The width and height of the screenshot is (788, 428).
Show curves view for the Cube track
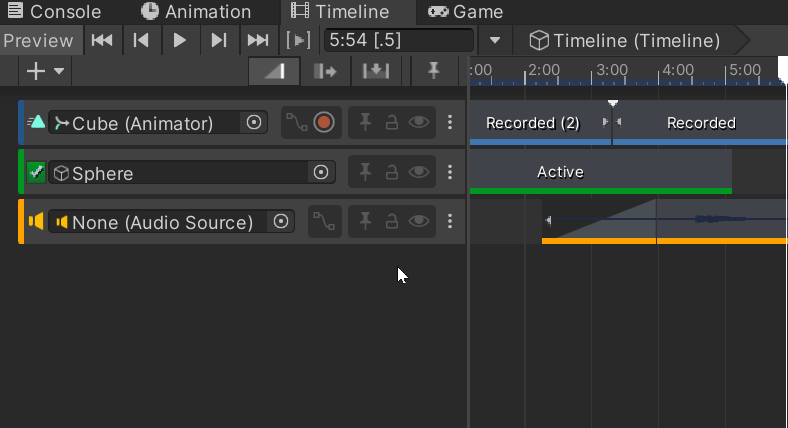297,123
